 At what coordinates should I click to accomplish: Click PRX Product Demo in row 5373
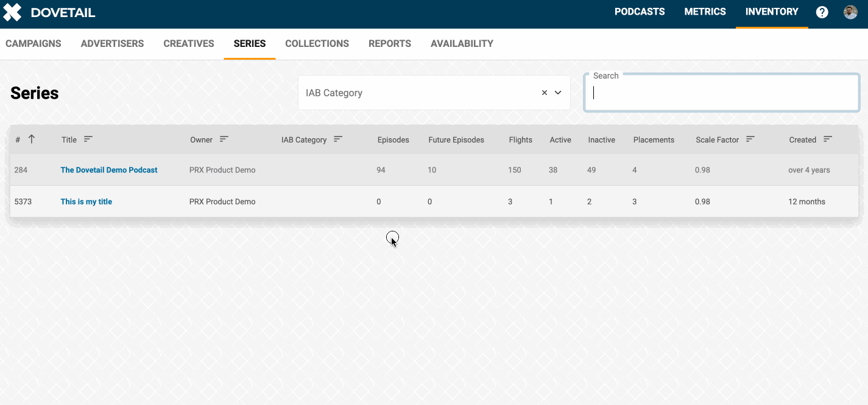click(222, 202)
